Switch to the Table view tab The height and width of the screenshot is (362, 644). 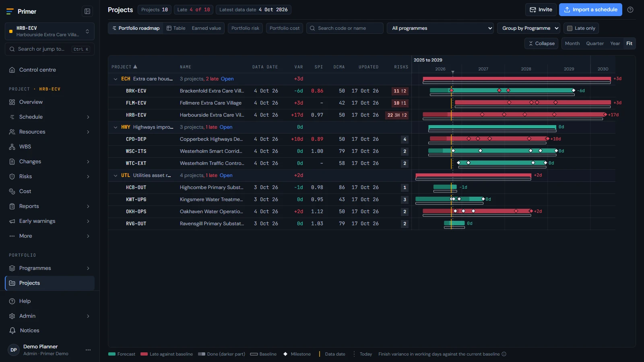coord(176,28)
